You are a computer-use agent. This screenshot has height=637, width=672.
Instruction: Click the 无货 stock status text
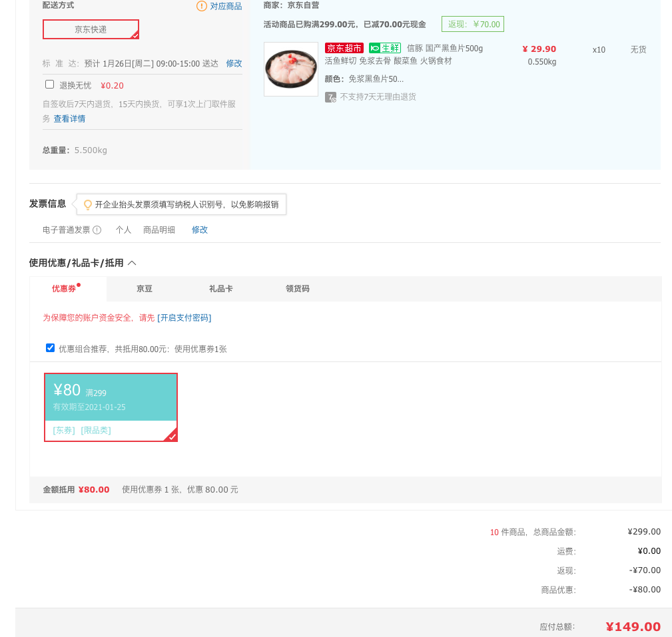(638, 50)
